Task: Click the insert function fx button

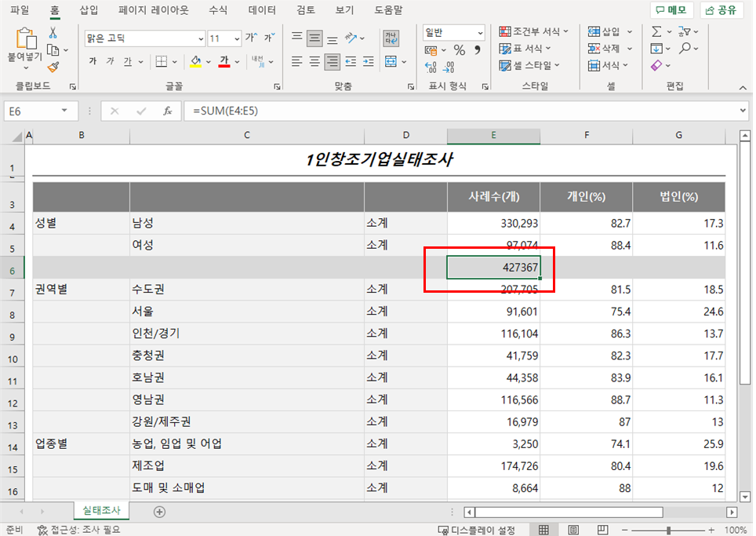Action: pyautogui.click(x=167, y=111)
